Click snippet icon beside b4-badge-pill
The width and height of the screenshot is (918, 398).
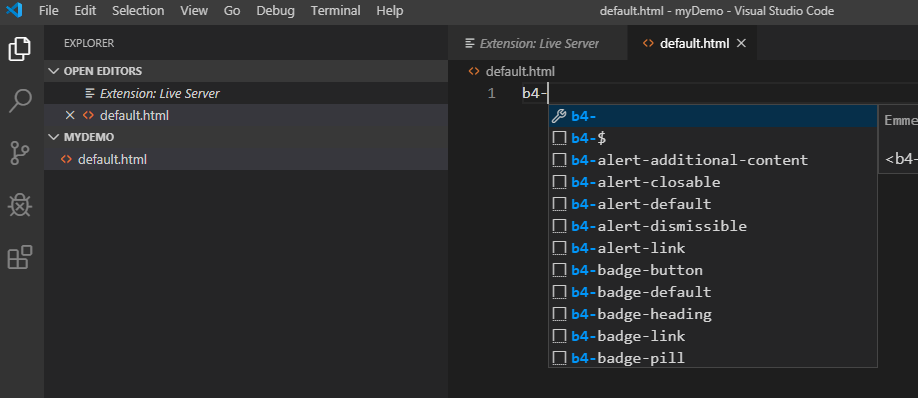tap(560, 358)
